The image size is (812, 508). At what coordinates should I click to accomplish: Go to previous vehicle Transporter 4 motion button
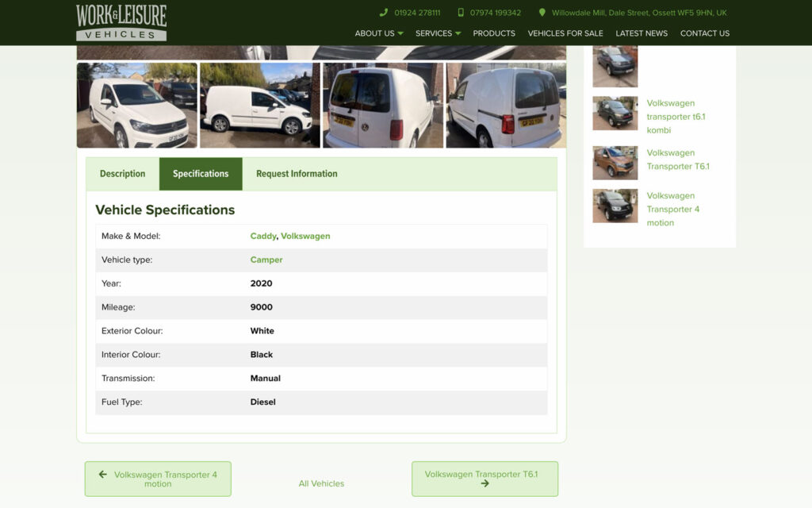[158, 479]
